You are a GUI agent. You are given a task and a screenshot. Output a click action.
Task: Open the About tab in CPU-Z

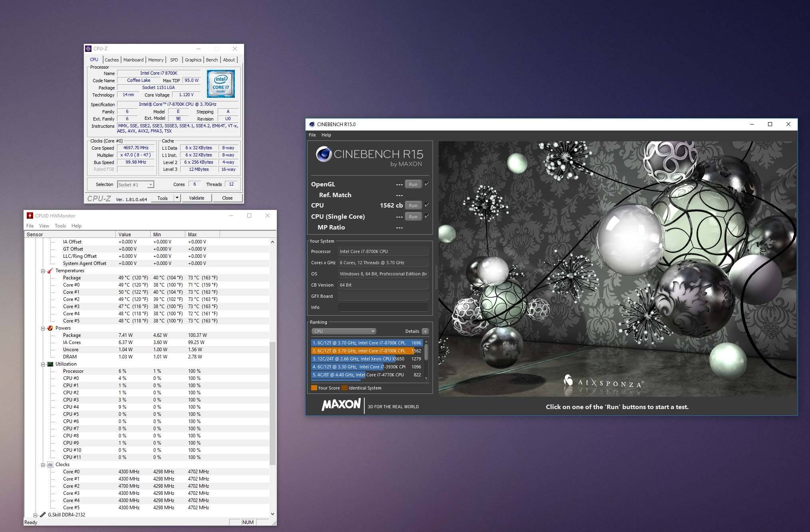(229, 60)
